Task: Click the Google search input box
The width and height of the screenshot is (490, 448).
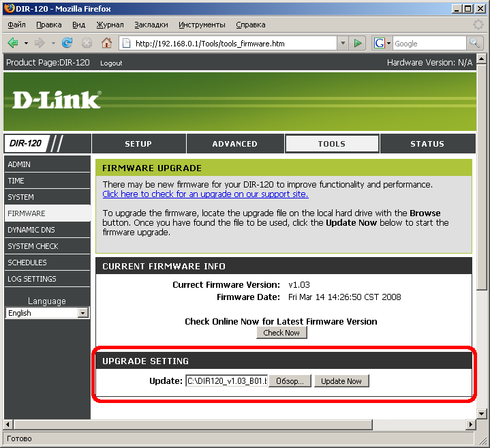Action: tap(429, 44)
